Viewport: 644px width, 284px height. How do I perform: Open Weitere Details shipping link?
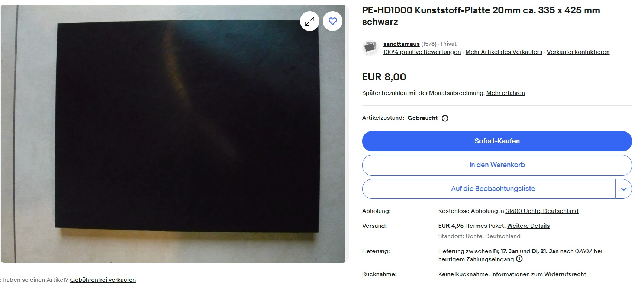[528, 226]
